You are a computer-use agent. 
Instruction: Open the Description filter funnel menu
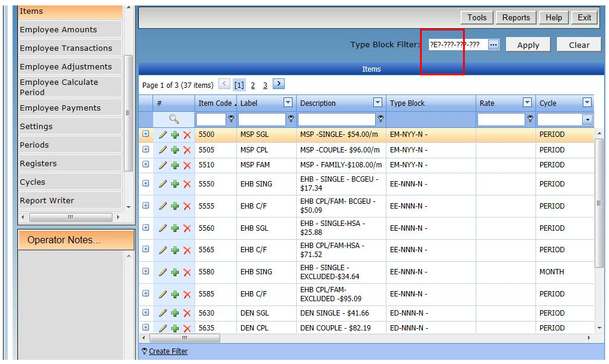coord(380,119)
